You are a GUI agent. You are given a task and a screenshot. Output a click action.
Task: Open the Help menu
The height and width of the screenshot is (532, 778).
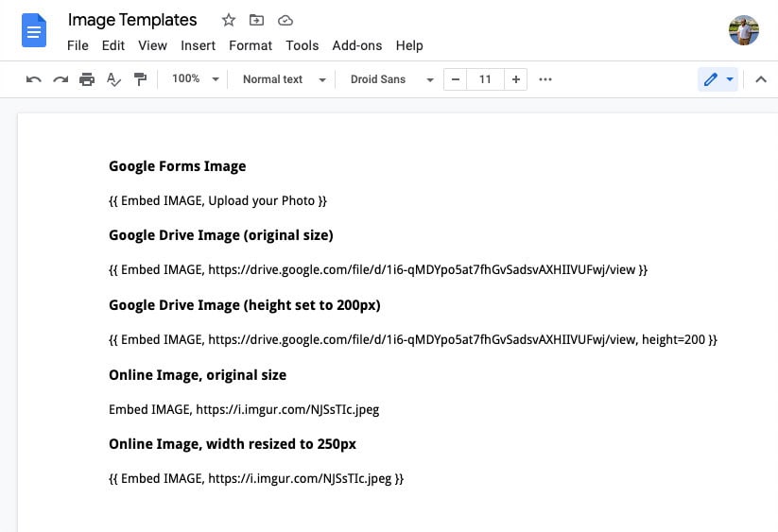[409, 45]
